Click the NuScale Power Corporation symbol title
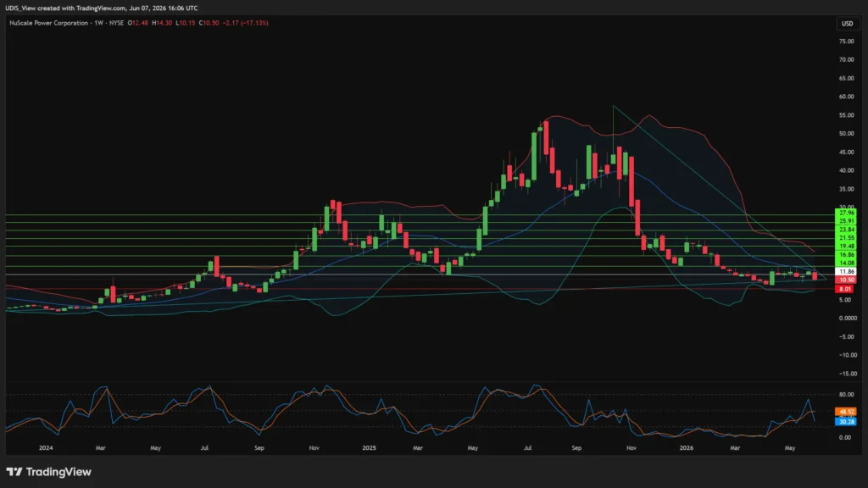The width and height of the screenshot is (868, 488). pyautogui.click(x=48, y=23)
